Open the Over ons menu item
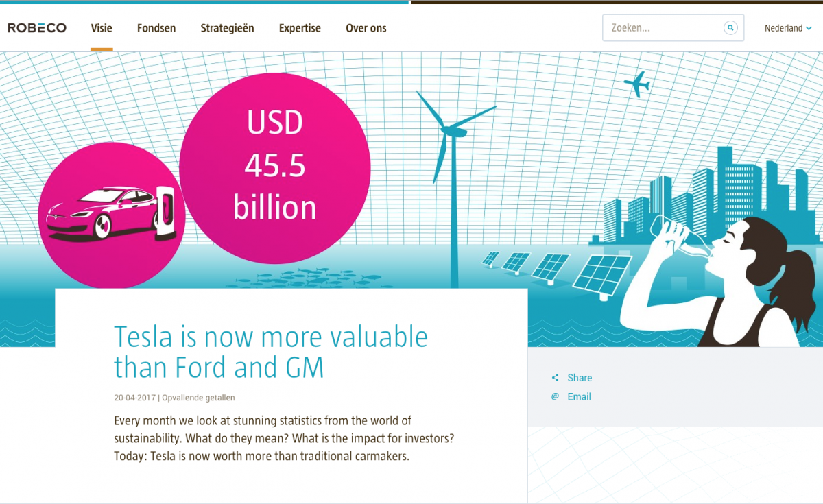The width and height of the screenshot is (823, 504). click(366, 28)
